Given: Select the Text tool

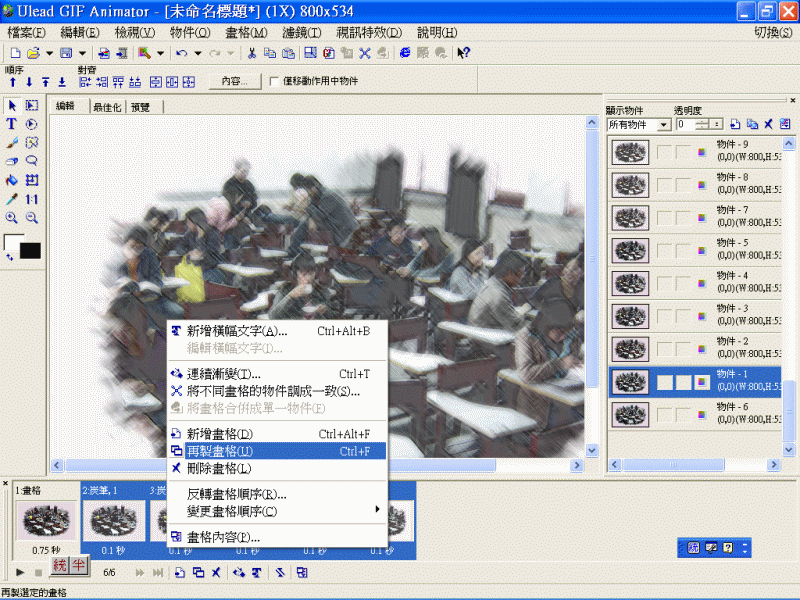Looking at the screenshot, I should point(10,123).
